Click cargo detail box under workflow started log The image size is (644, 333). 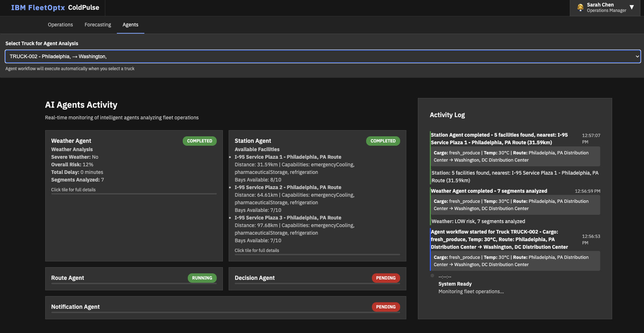(515, 261)
